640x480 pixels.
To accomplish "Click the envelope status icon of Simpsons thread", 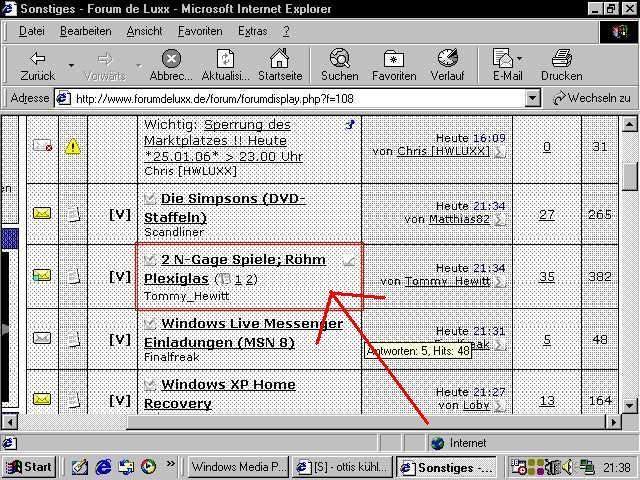I will (x=42, y=213).
